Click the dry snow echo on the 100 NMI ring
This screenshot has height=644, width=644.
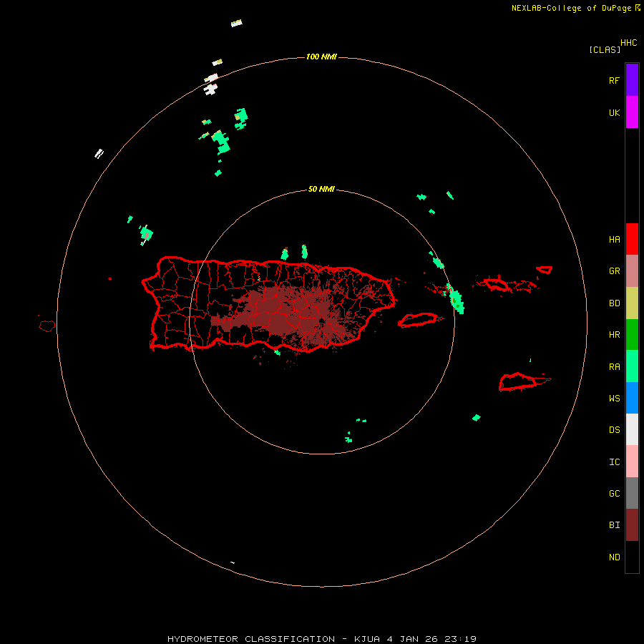pos(211,77)
